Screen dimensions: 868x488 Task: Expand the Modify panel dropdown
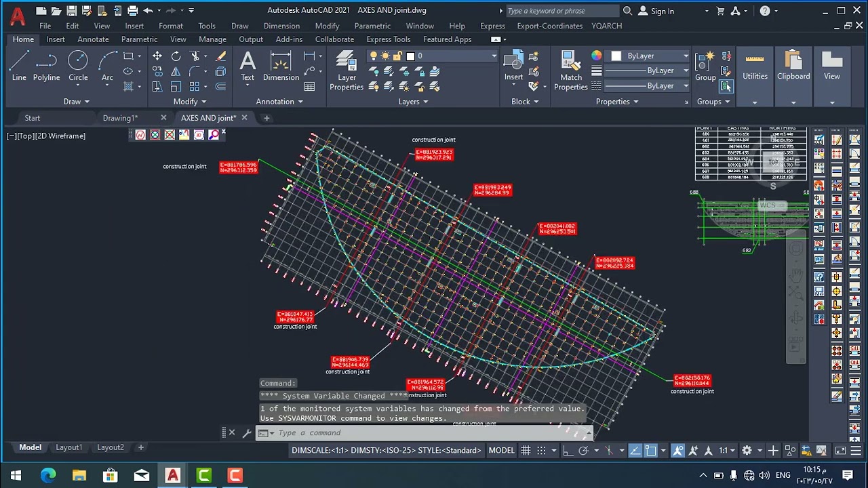pyautogui.click(x=190, y=102)
